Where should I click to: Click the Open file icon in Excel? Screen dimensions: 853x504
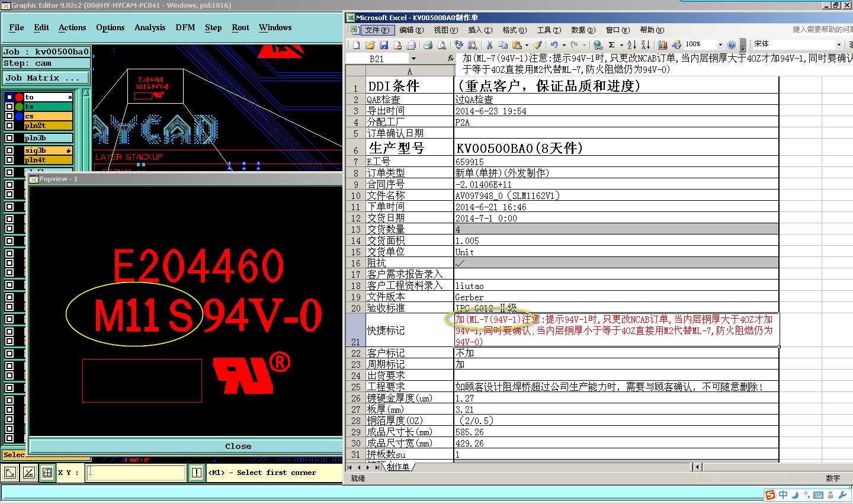pos(370,45)
